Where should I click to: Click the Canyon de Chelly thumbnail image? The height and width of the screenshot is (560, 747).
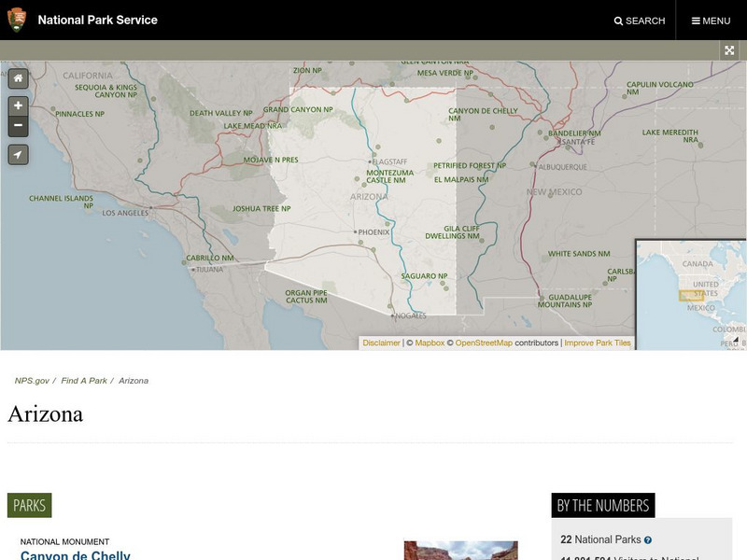pos(460,551)
